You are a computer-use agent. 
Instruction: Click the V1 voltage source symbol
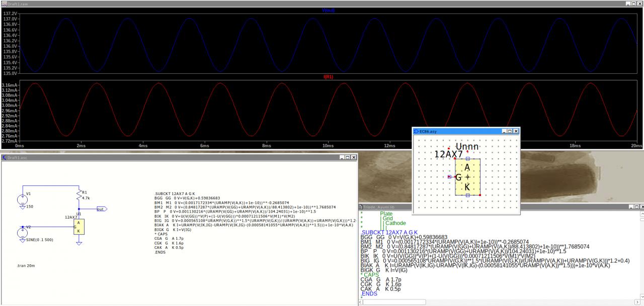[23, 199]
